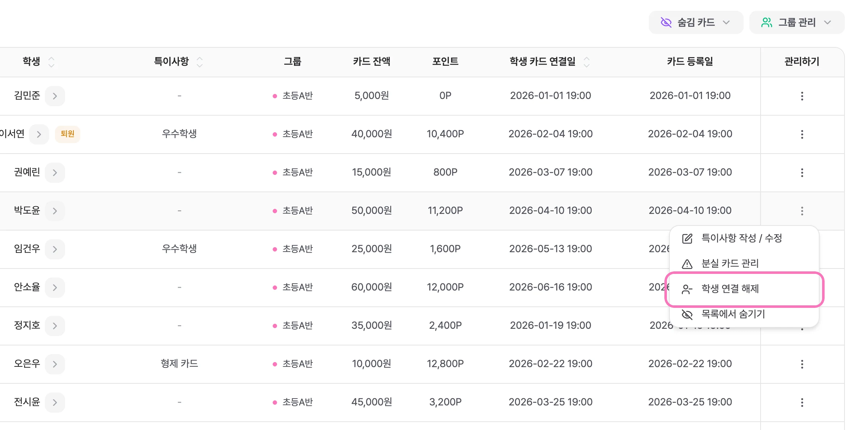Screen dimensions: 868x430
Task: Click 박도윤 row kebab menu icon
Action: click(802, 211)
